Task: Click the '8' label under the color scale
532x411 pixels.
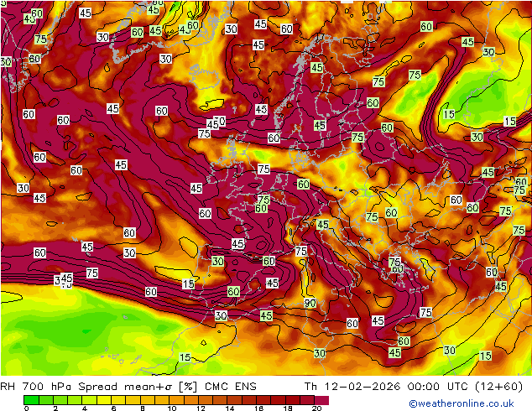Action: (x=143, y=408)
